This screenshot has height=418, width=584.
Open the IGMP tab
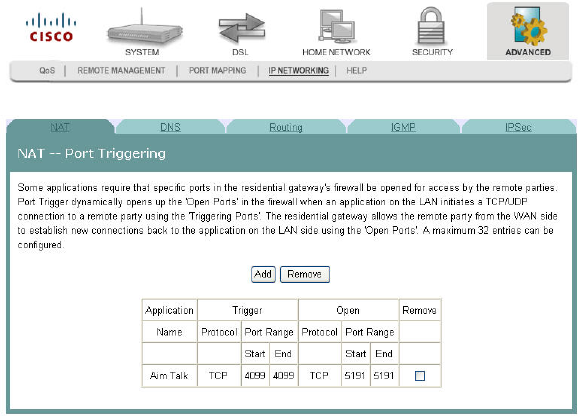click(x=403, y=127)
